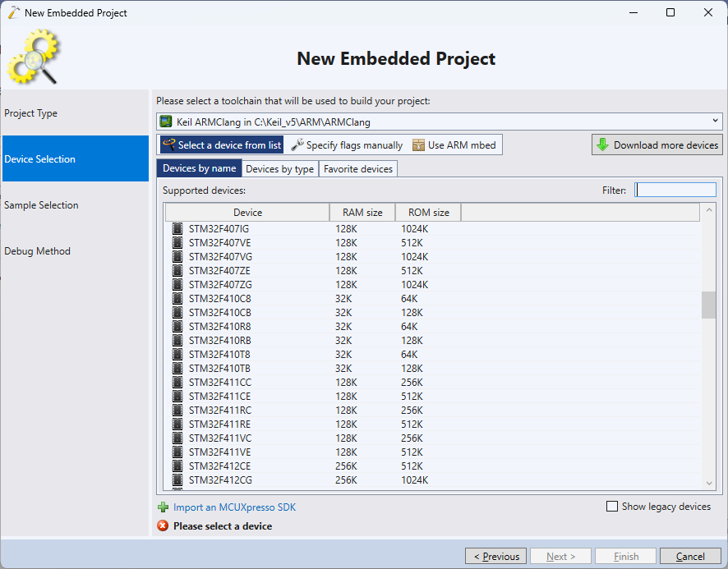Click the Next button
The image size is (728, 569).
click(x=561, y=556)
